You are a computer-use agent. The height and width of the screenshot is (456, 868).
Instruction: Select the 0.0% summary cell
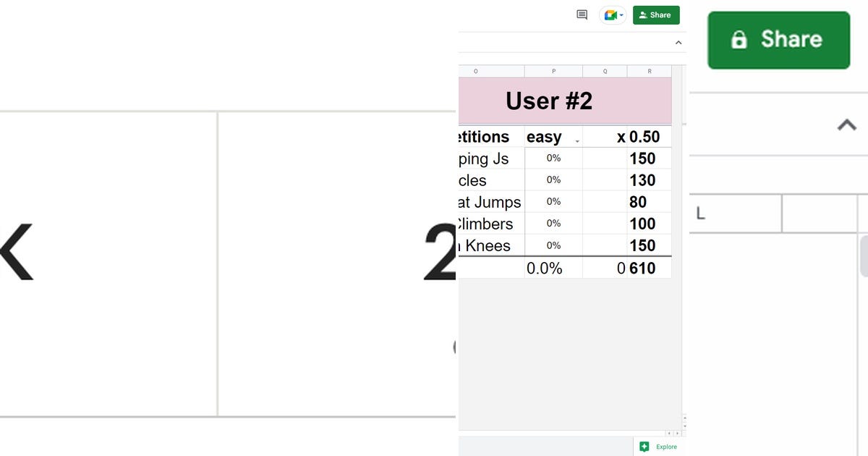point(553,268)
